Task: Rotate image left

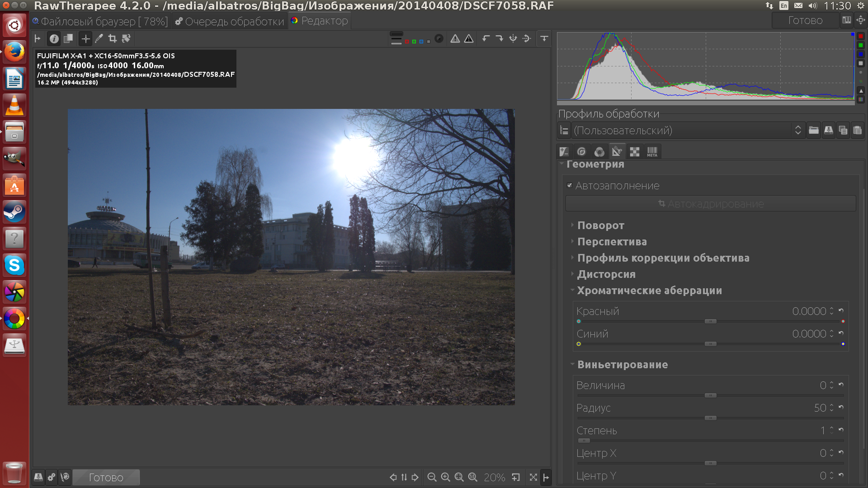Action: (486, 39)
